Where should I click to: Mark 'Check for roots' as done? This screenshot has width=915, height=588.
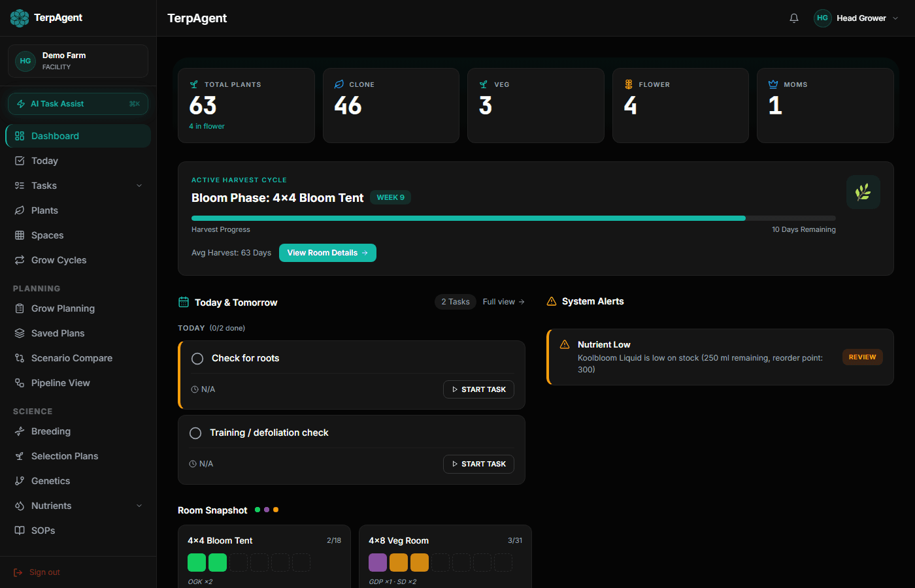pyautogui.click(x=196, y=358)
